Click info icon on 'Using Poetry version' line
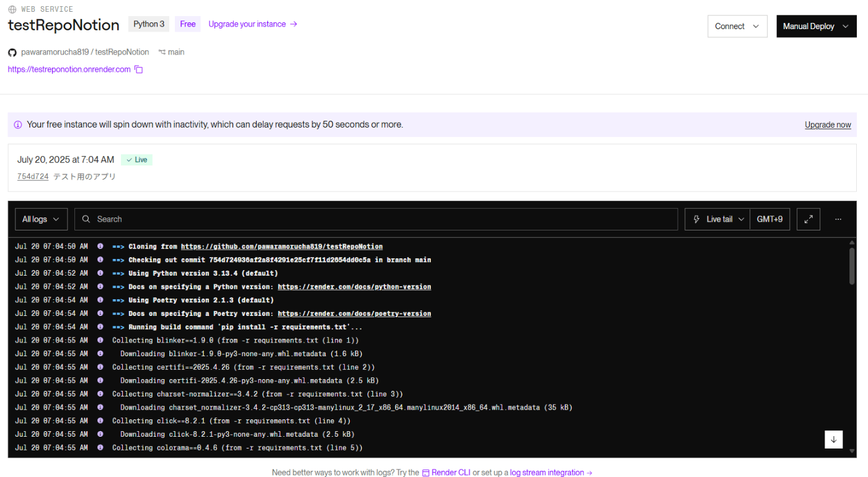Viewport: 868px width, 477px height. point(100,300)
